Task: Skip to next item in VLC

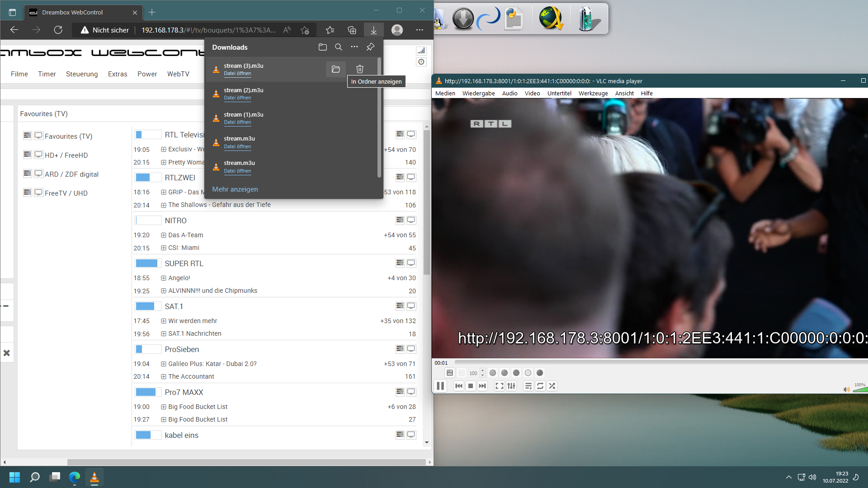Action: [482, 386]
